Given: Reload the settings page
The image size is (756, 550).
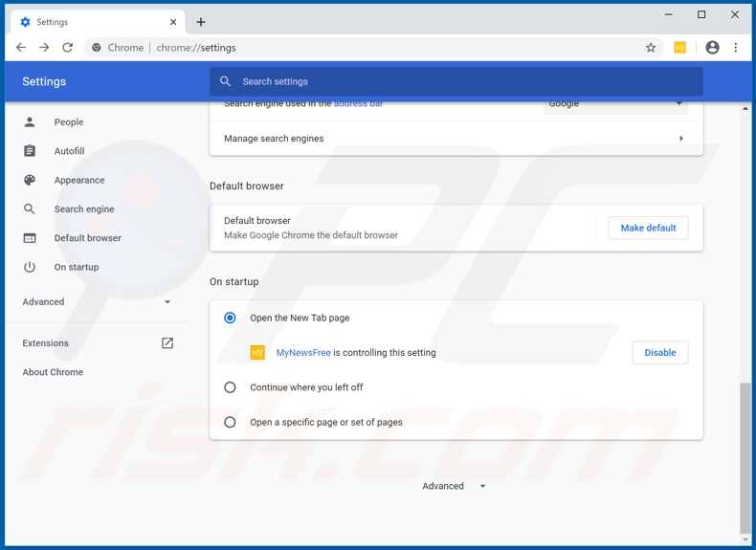Looking at the screenshot, I should (x=68, y=48).
